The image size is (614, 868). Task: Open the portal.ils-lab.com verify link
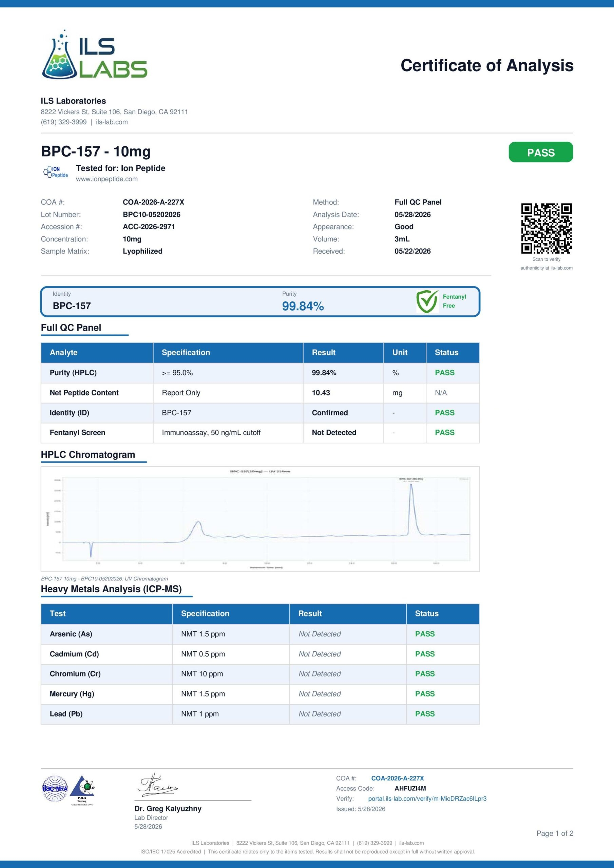pos(427,798)
